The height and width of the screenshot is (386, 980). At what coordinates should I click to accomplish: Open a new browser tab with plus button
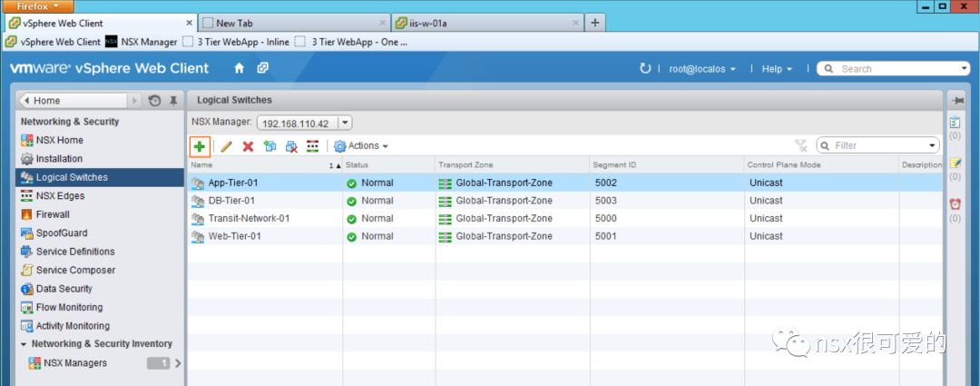tap(595, 23)
